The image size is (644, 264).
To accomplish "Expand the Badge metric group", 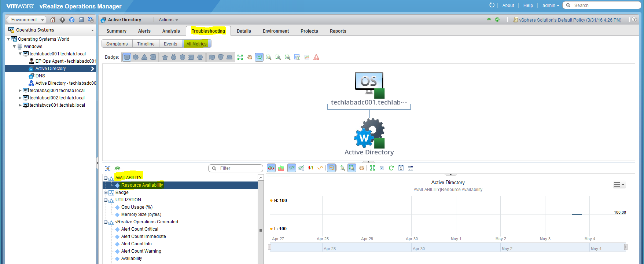I will (106, 192).
